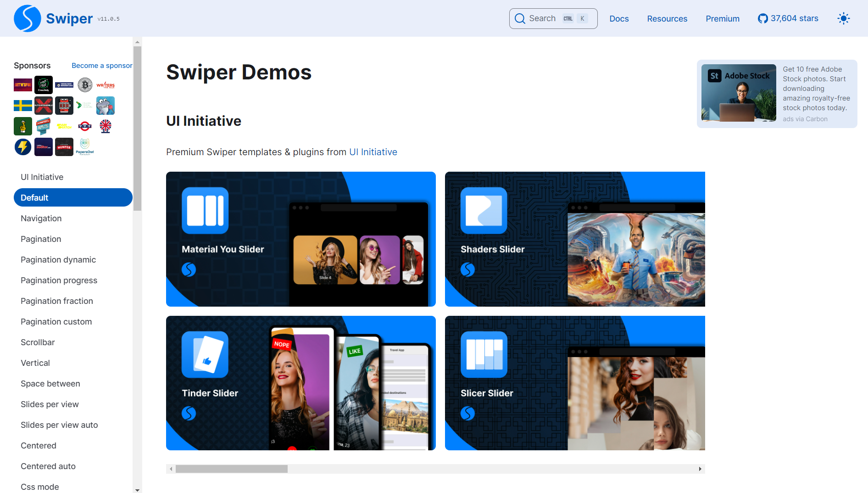Select Default in the sidebar navigation
The width and height of the screenshot is (868, 493).
coord(72,197)
